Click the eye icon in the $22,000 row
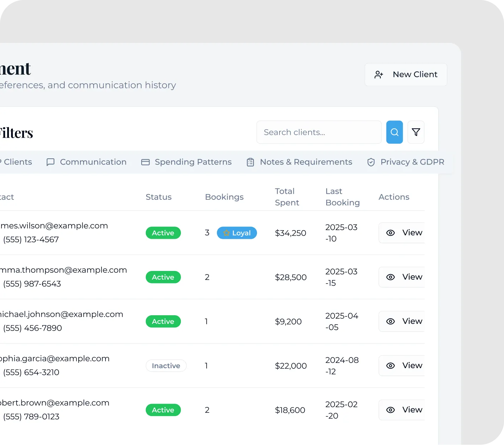 click(x=391, y=366)
